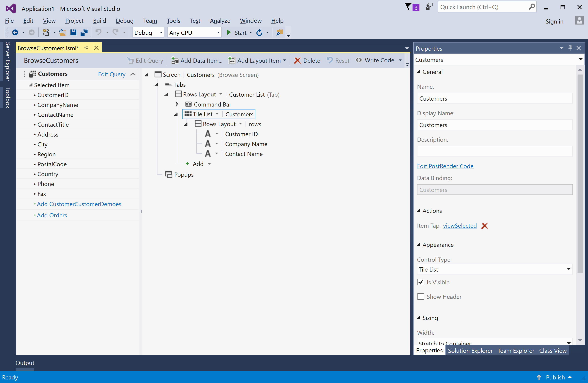Click the Open File folder icon
588x383 pixels.
(63, 32)
